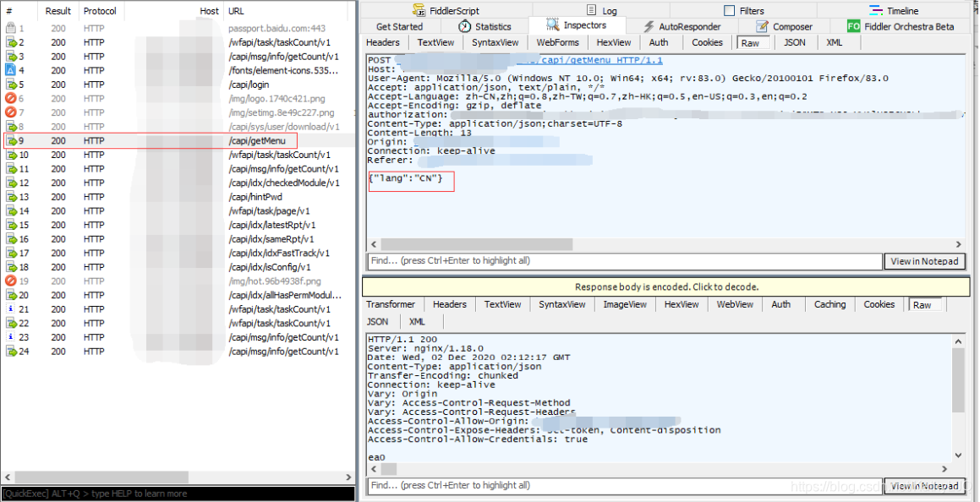Open the response ImageView tab
This screenshot has width=980, height=502.
coord(625,305)
